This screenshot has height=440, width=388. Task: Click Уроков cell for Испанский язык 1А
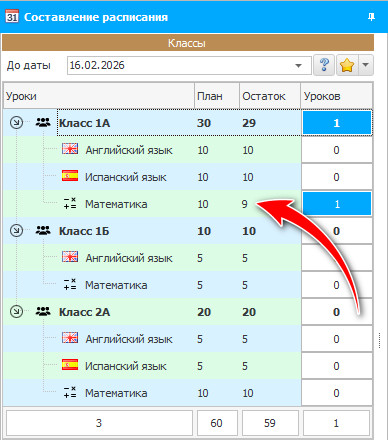(337, 177)
